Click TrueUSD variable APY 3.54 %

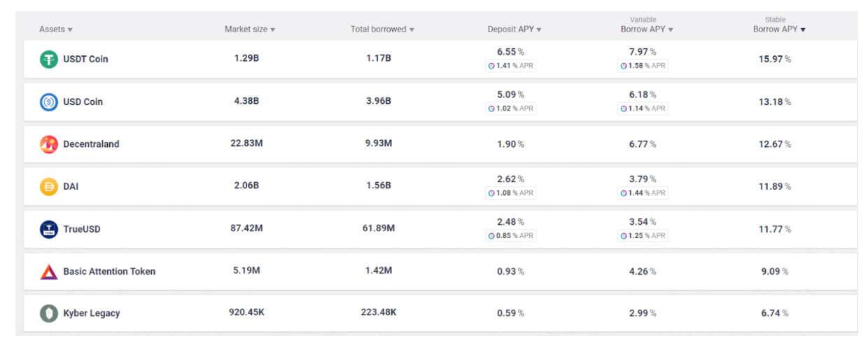coord(643,222)
